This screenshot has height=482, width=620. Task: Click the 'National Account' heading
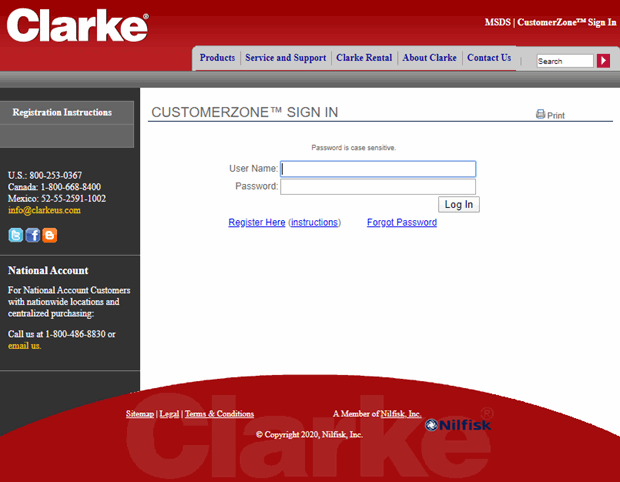pos(48,270)
